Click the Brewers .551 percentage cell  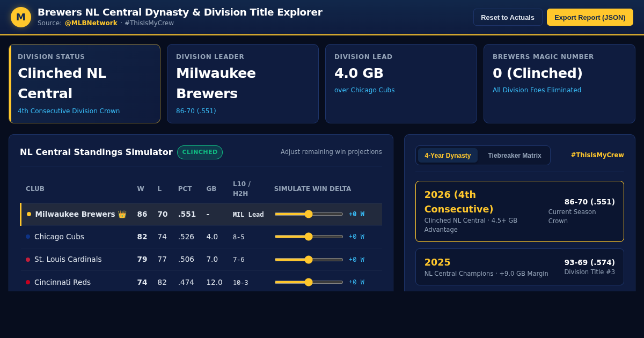click(187, 214)
